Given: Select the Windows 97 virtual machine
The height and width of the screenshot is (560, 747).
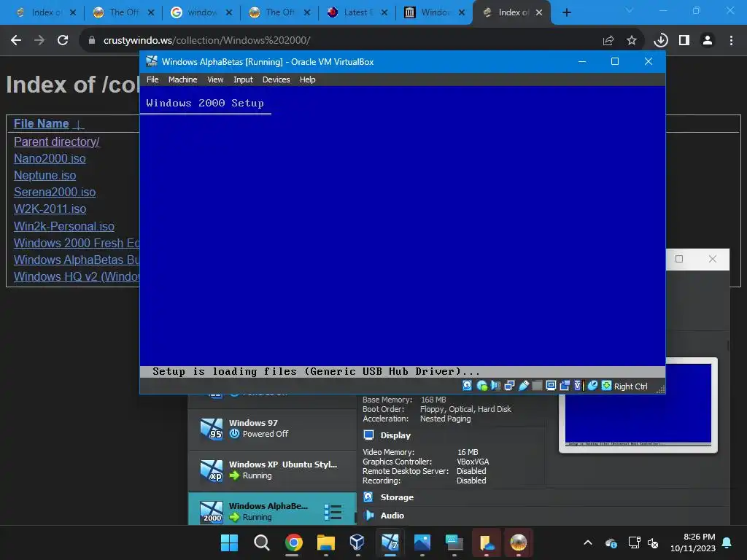Looking at the screenshot, I should point(273,429).
